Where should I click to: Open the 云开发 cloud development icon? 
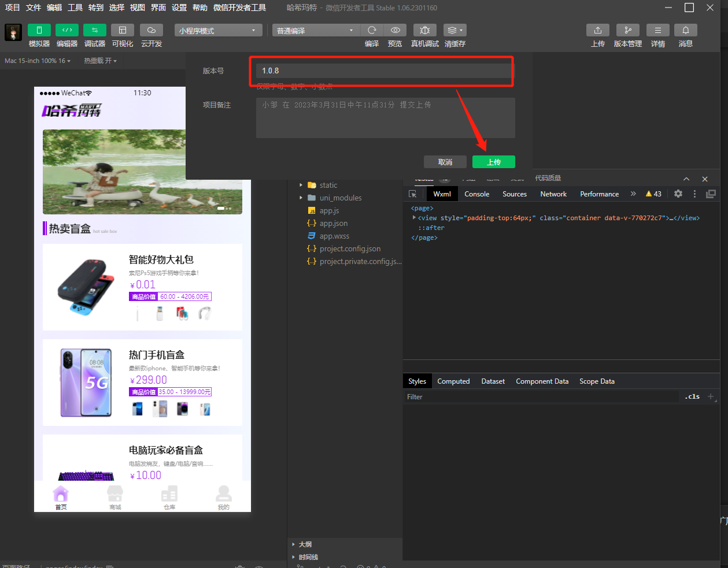tap(151, 30)
